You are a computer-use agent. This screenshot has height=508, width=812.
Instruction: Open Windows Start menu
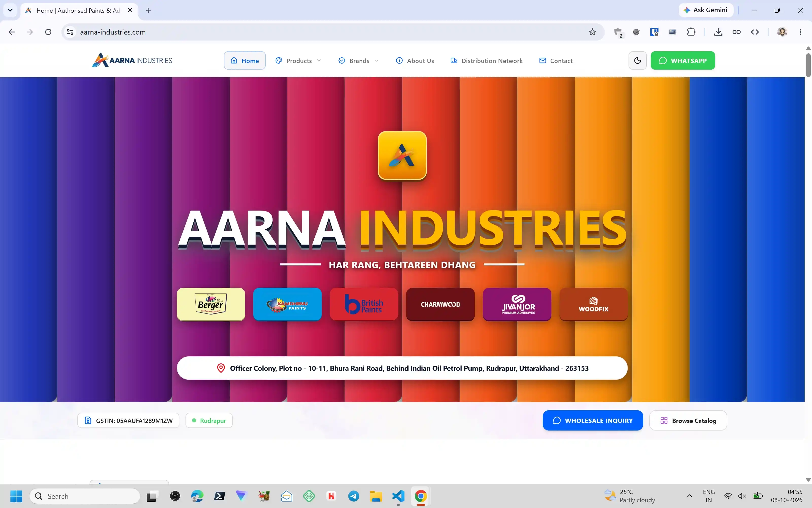[16, 496]
